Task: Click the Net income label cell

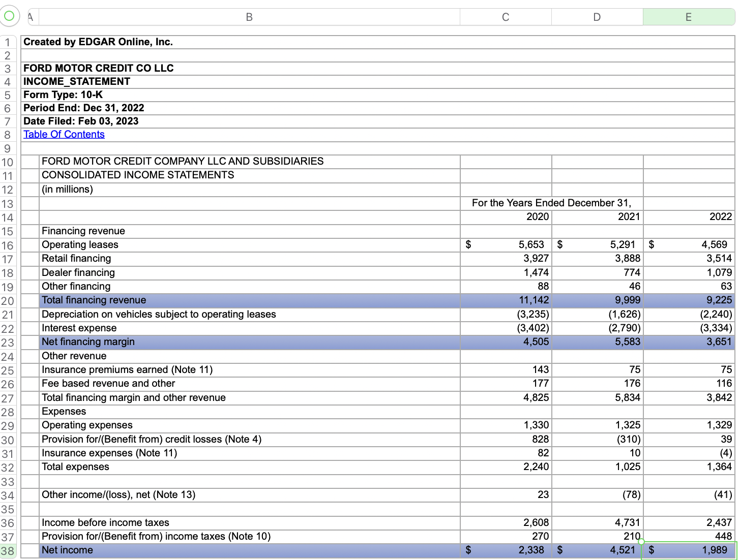Action: pos(67,550)
